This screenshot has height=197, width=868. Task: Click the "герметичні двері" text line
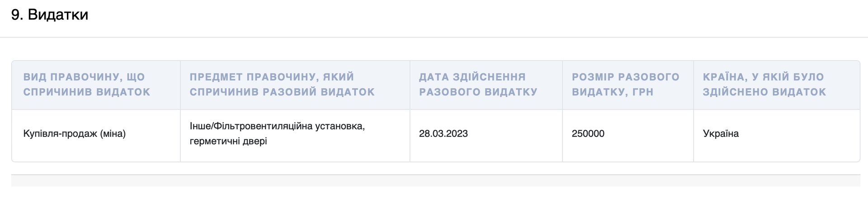pos(228,141)
